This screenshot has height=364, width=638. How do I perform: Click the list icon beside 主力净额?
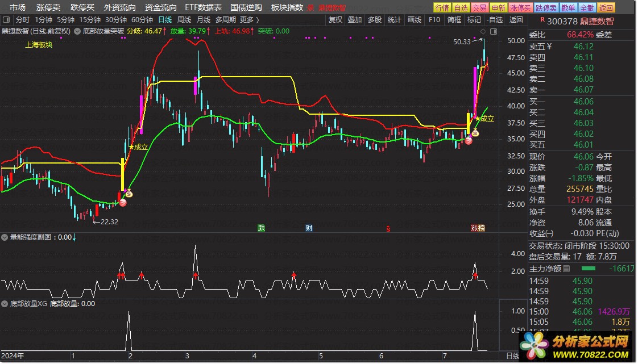point(566,269)
